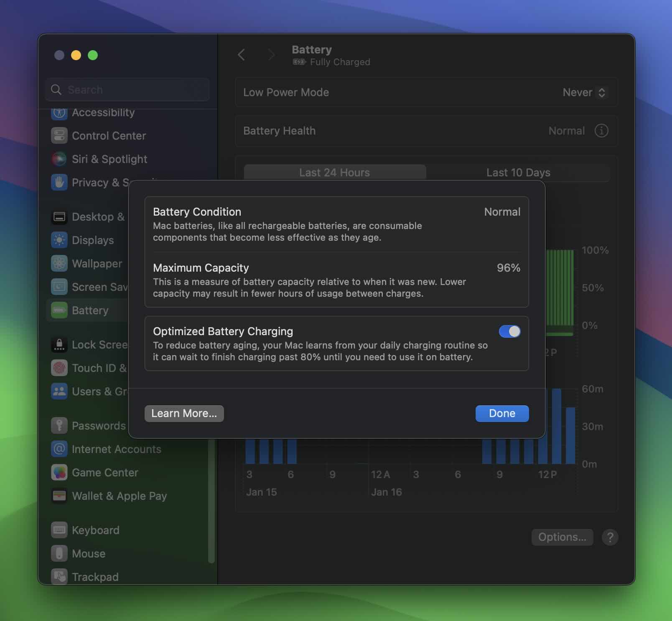
Task: Click the Battery Health info icon
Action: [601, 131]
